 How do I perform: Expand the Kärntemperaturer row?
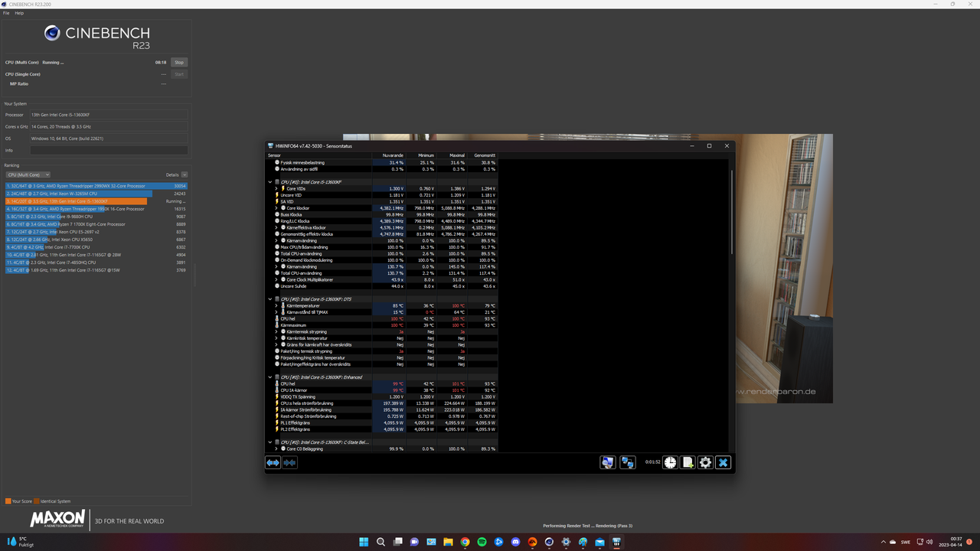276,305
